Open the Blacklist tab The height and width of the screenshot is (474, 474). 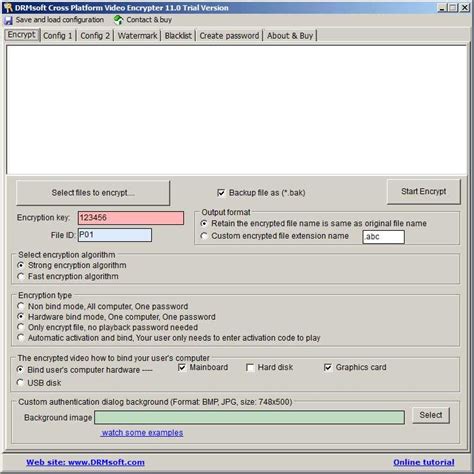pyautogui.click(x=178, y=36)
